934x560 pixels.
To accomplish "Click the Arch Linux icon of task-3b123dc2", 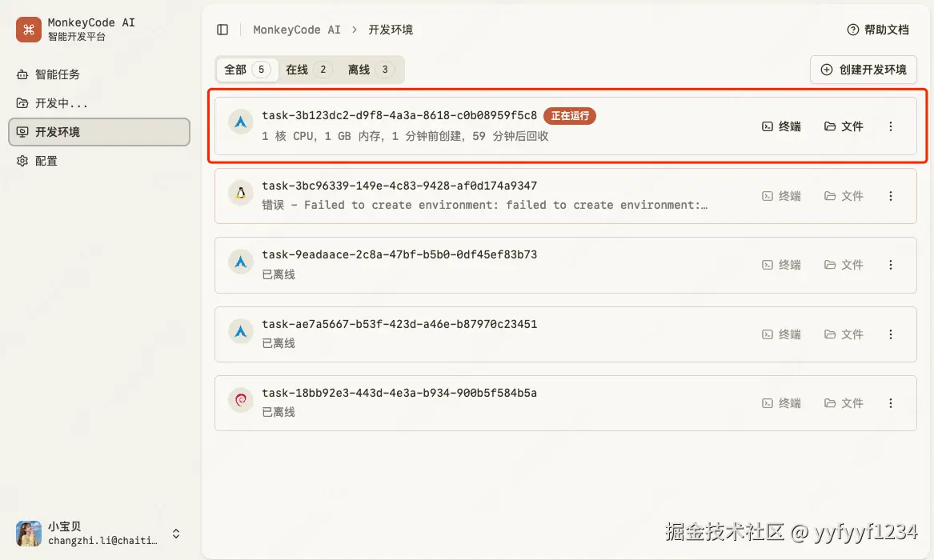I will [241, 122].
